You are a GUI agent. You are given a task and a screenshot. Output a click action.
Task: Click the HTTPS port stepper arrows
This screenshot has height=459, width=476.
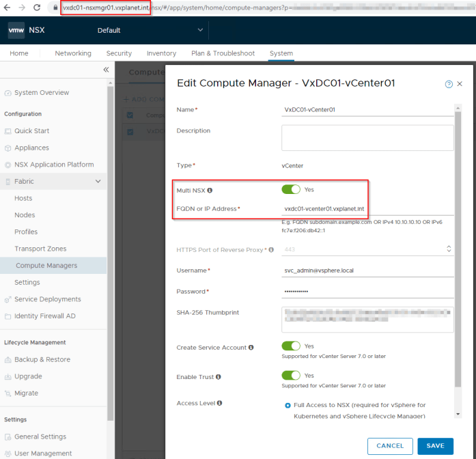449,249
